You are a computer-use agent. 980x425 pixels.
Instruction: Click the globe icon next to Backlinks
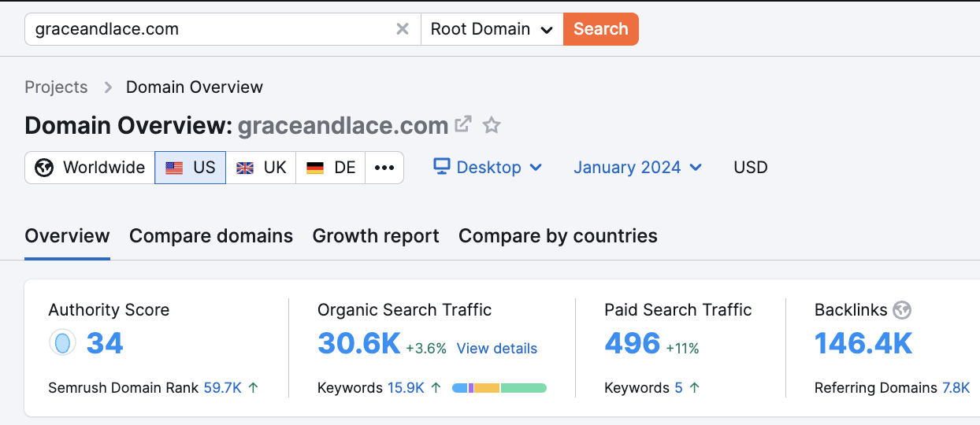pyautogui.click(x=902, y=310)
